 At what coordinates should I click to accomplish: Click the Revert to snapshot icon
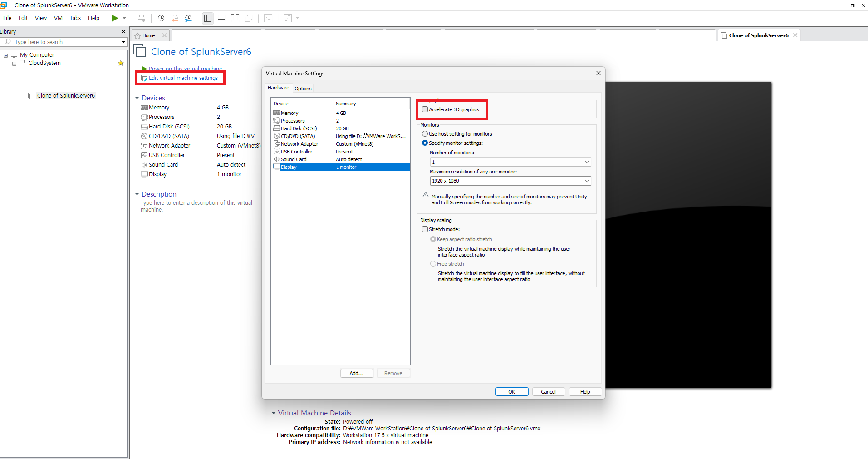pyautogui.click(x=175, y=18)
